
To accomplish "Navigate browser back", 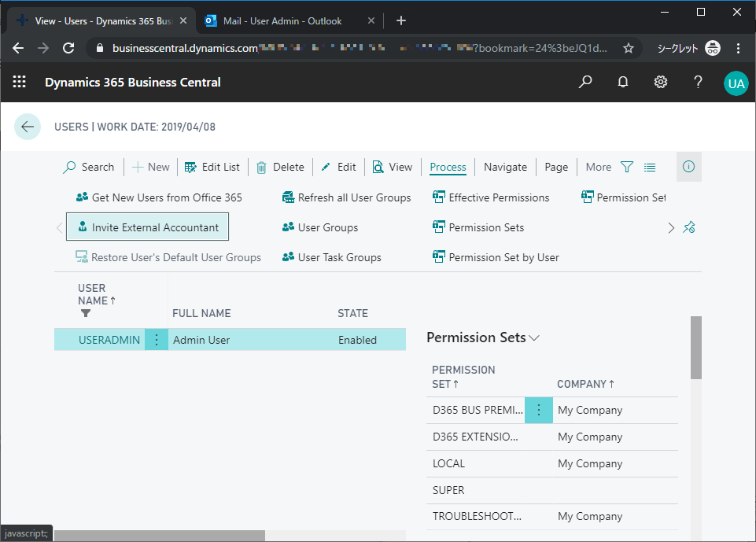I will point(18,48).
